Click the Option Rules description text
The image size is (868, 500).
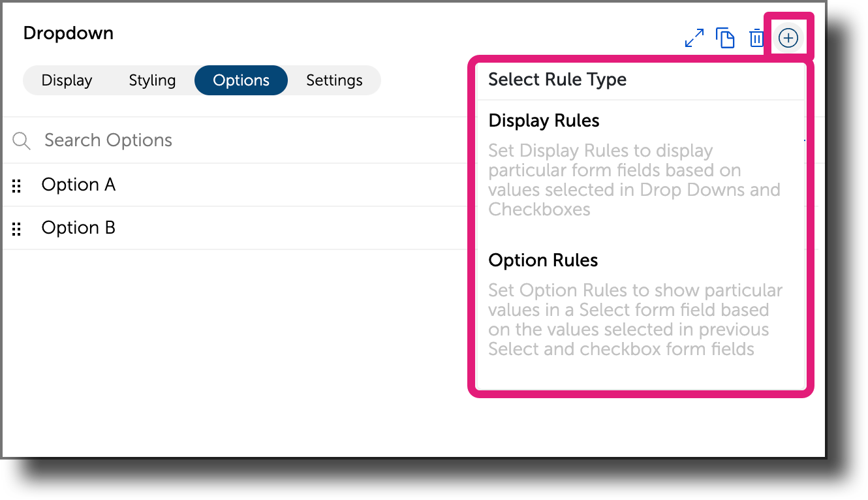(x=634, y=320)
